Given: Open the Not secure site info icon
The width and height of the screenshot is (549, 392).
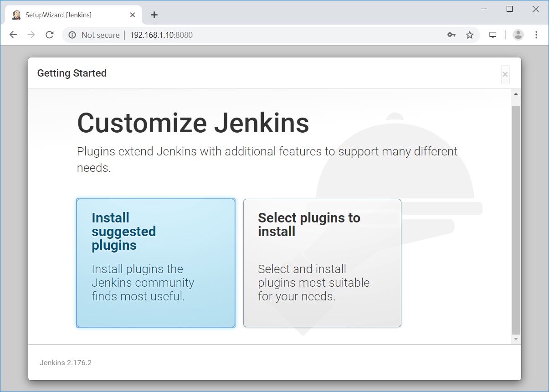Looking at the screenshot, I should [x=72, y=35].
